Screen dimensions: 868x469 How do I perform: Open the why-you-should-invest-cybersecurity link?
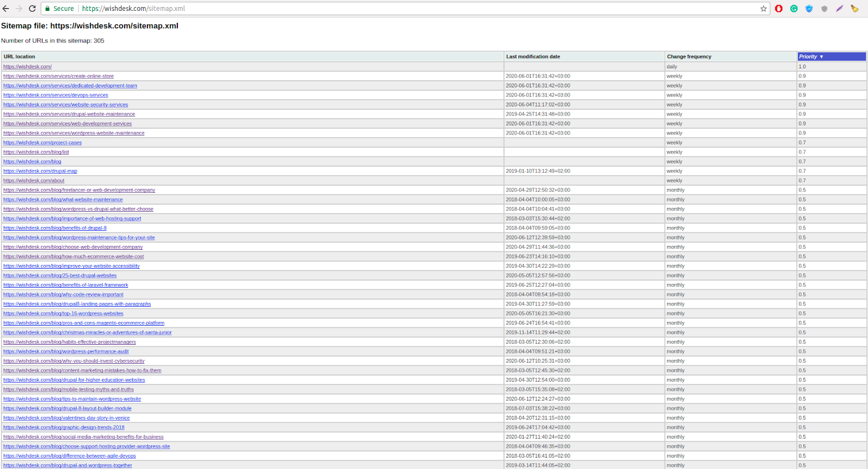74,361
